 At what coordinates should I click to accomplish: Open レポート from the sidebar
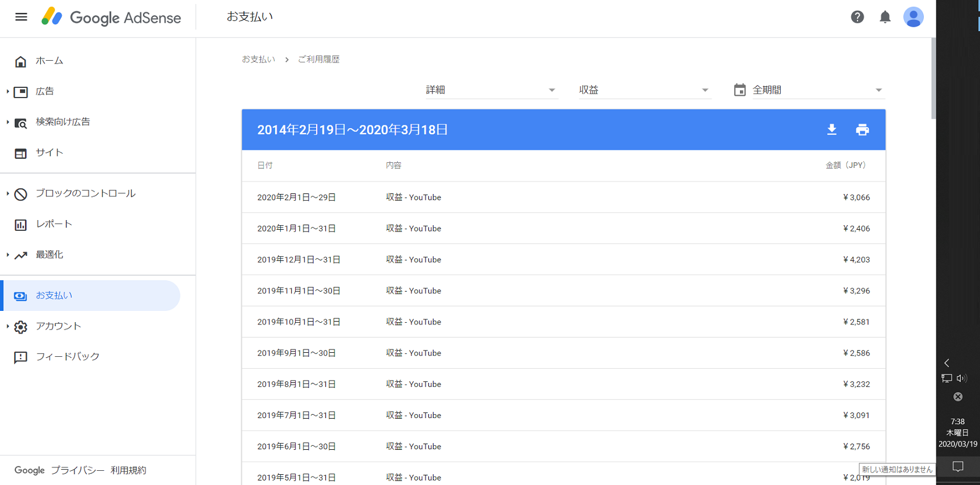click(54, 224)
